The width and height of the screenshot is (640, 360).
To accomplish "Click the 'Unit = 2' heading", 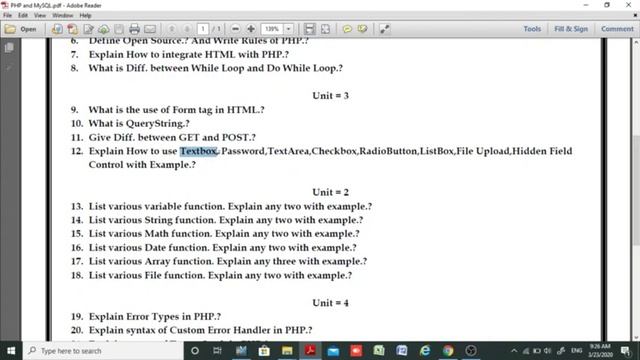I will [x=330, y=192].
